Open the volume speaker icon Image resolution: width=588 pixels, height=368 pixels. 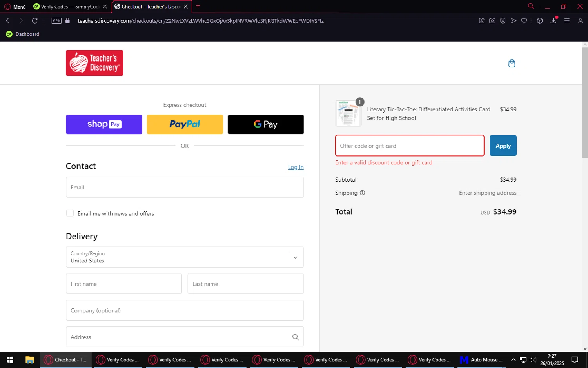532,360
